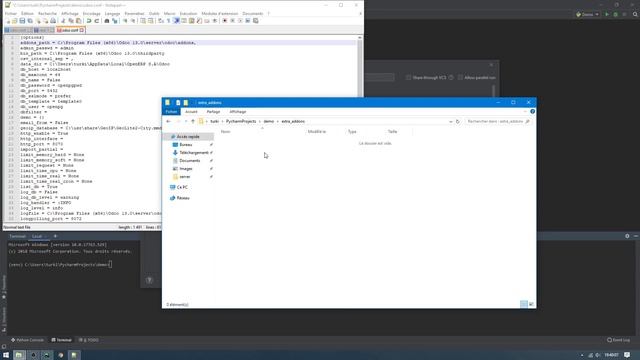Select Bureau in Explorer sidebar
640x360 pixels.
[186, 144]
